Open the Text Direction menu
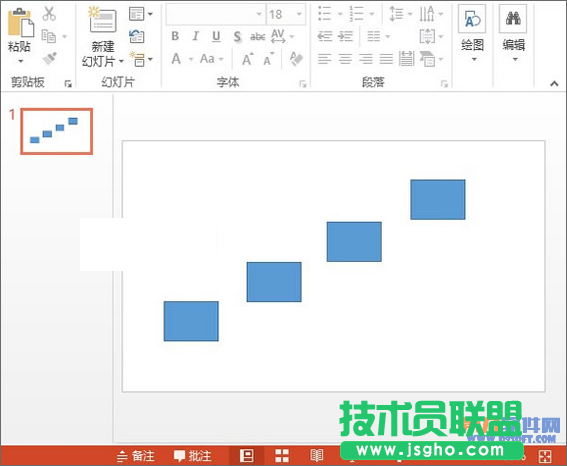The image size is (567, 466). coord(431,14)
